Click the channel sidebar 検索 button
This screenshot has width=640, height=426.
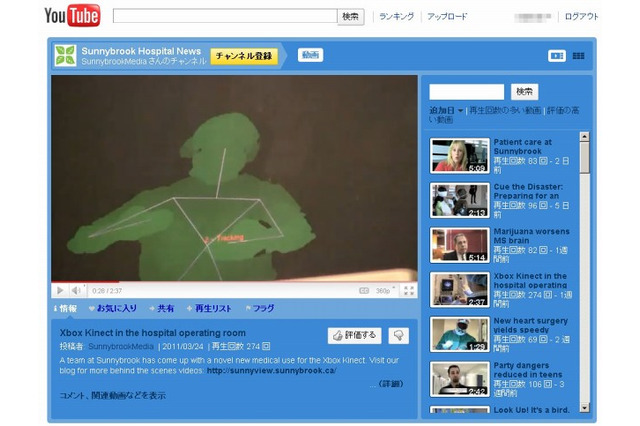524,92
